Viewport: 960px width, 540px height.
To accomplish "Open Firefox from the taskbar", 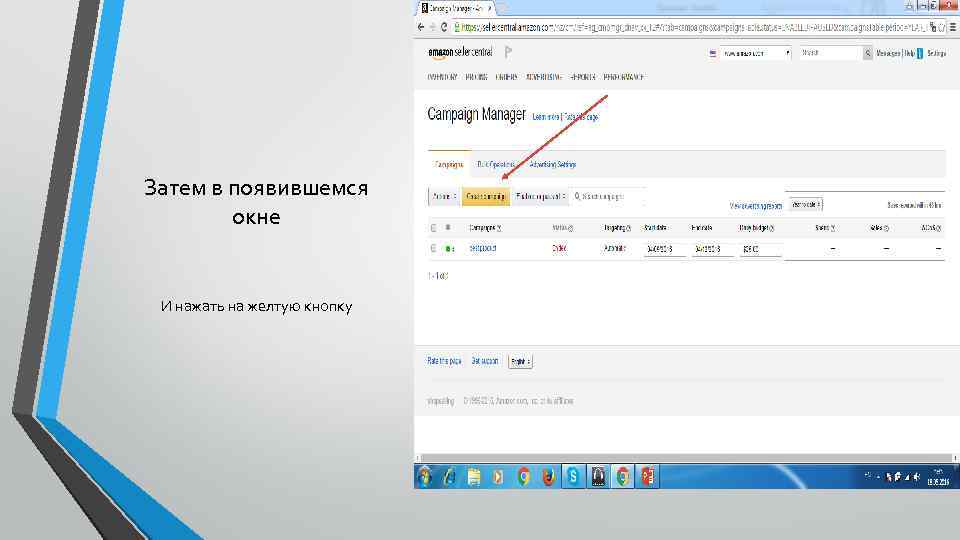I will pos(549,476).
